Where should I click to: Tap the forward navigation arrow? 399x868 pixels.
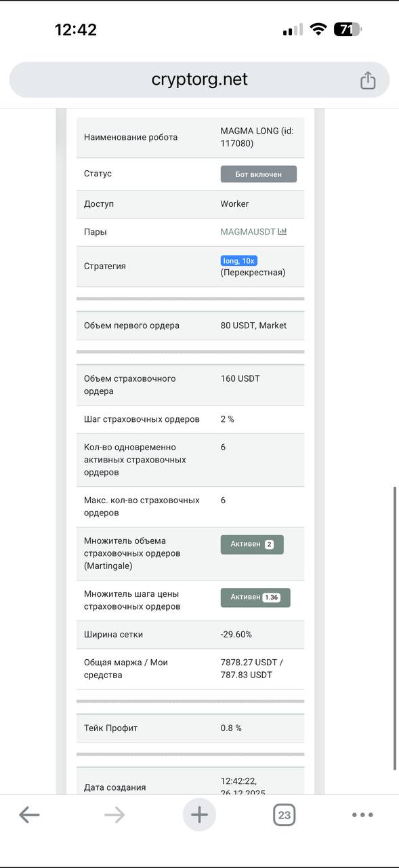pyautogui.click(x=114, y=814)
